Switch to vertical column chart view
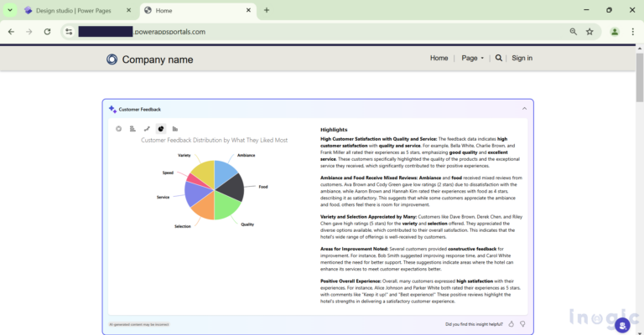 coord(175,129)
